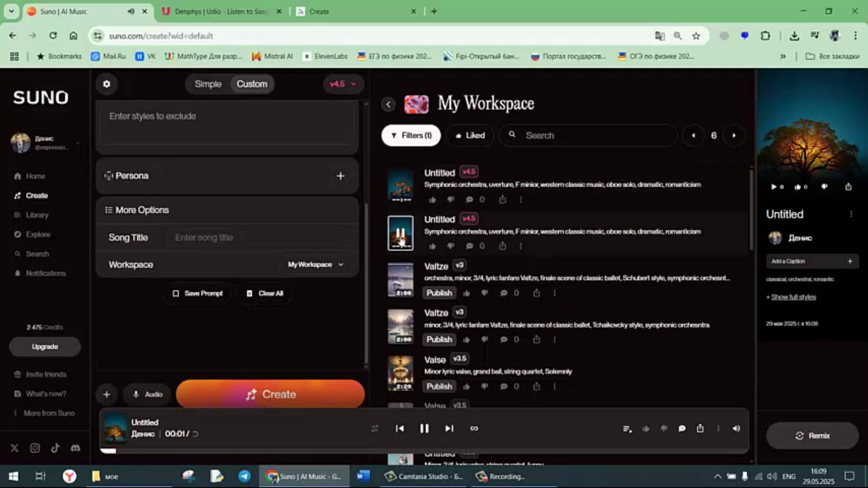Share the first Untitled v4.5 song
The height and width of the screenshot is (488, 868).
tap(502, 200)
